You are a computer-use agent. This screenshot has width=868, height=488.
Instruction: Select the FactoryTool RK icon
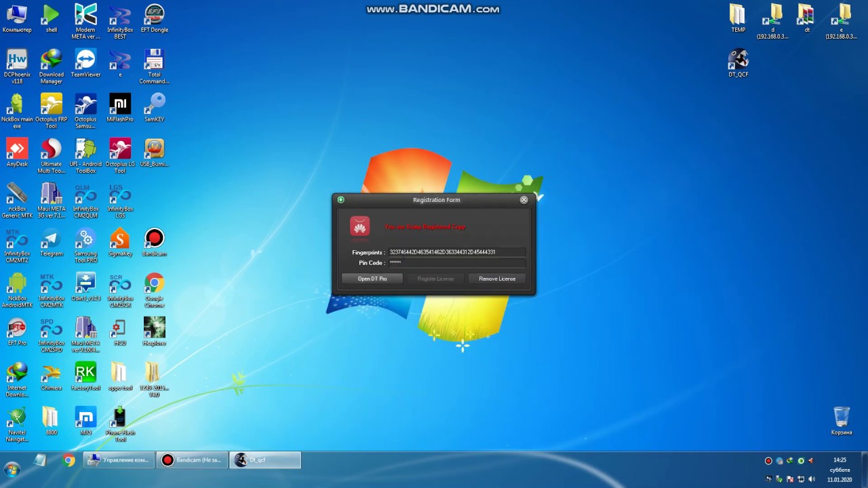[85, 376]
